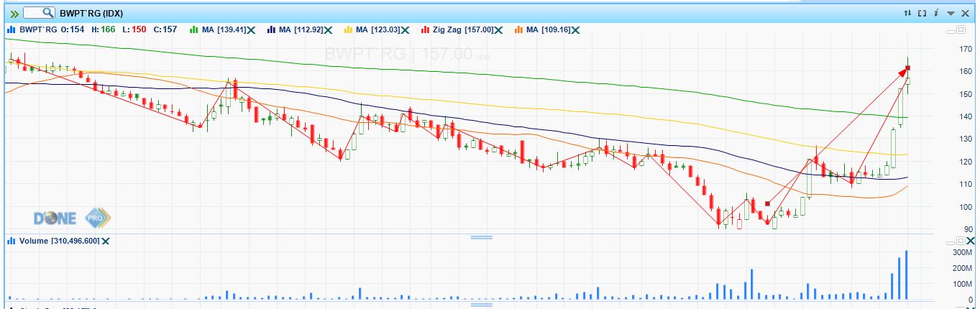Click the 300M volume axis label

[x=963, y=253]
